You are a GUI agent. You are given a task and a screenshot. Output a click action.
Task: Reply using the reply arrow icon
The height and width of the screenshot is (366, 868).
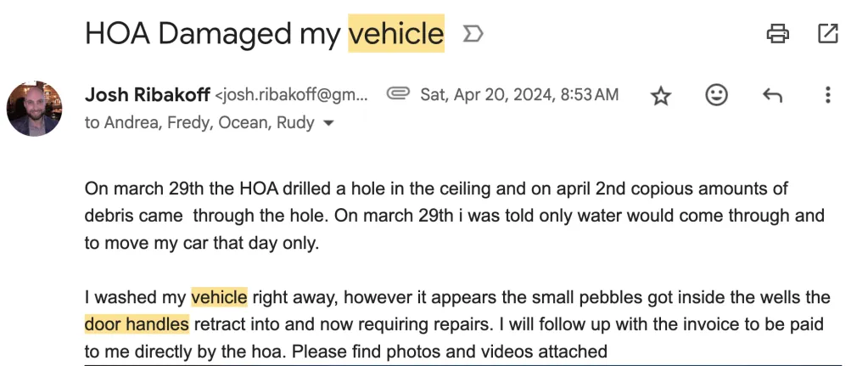pos(772,95)
